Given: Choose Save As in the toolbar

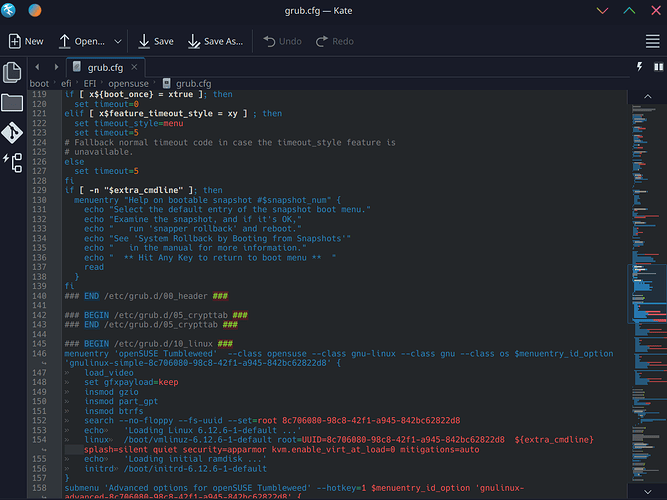Looking at the screenshot, I should [x=215, y=41].
